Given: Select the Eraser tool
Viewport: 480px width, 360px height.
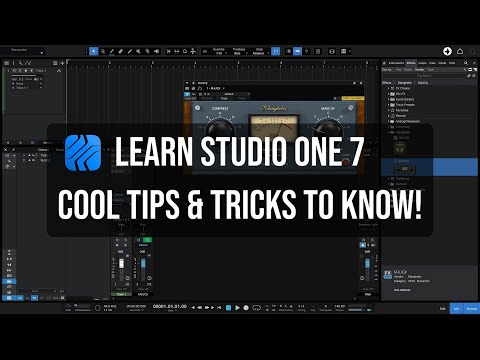Looking at the screenshot, I should (x=121, y=51).
